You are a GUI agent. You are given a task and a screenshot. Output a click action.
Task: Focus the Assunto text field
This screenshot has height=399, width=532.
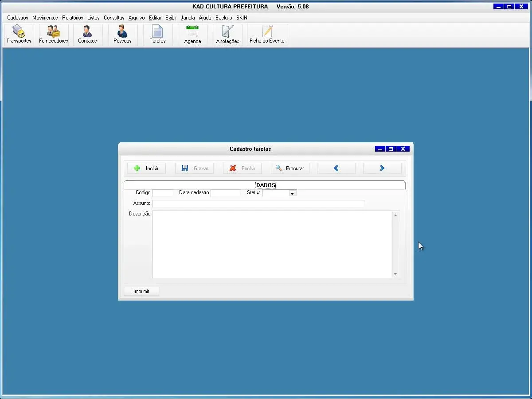258,203
